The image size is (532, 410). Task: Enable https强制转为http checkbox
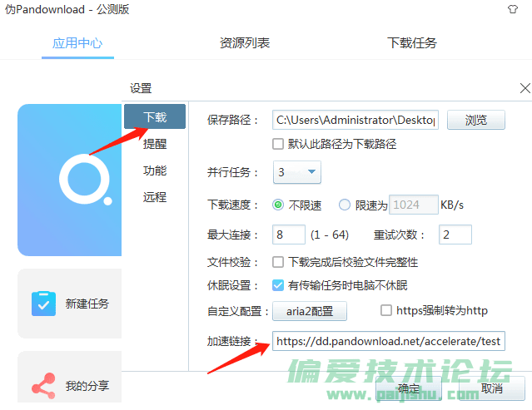pyautogui.click(x=386, y=310)
